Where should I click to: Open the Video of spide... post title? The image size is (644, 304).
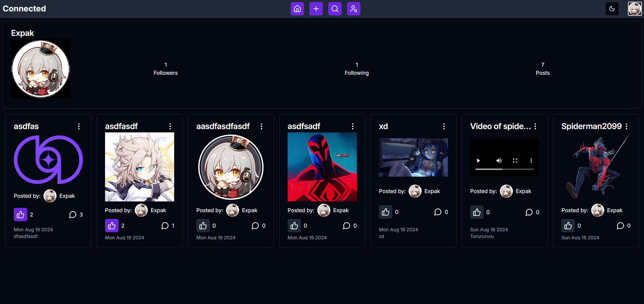501,126
